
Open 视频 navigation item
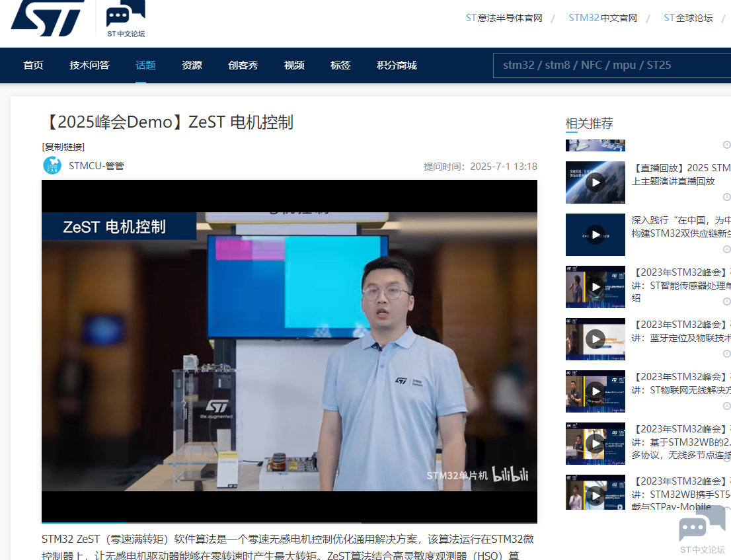294,65
